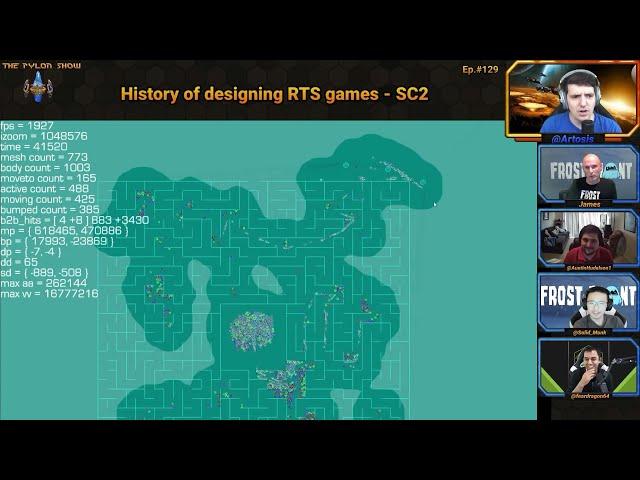Select mesh count = 773 line
The image size is (640, 480).
click(44, 157)
